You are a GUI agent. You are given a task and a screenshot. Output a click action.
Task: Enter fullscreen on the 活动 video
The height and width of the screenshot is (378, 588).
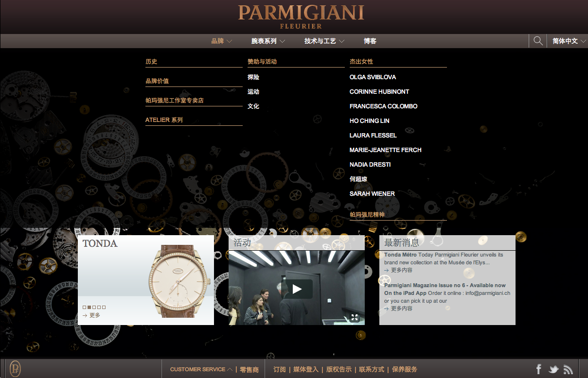click(x=355, y=318)
